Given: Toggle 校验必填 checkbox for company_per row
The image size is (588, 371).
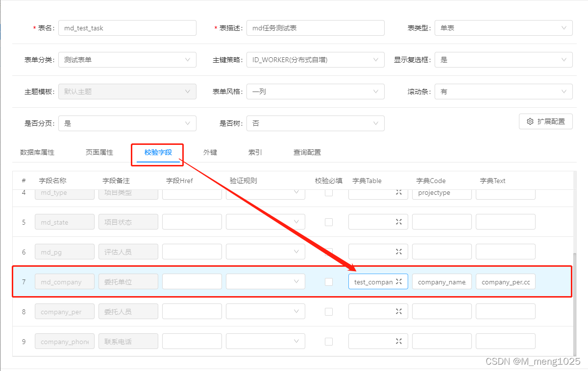Looking at the screenshot, I should [x=329, y=312].
